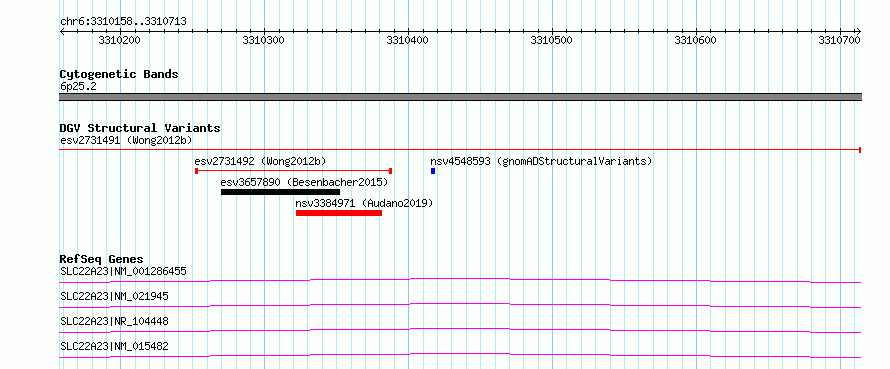This screenshot has height=369, width=890.
Task: Open the nsv3384971 (Audano2019) label
Action: 364,203
